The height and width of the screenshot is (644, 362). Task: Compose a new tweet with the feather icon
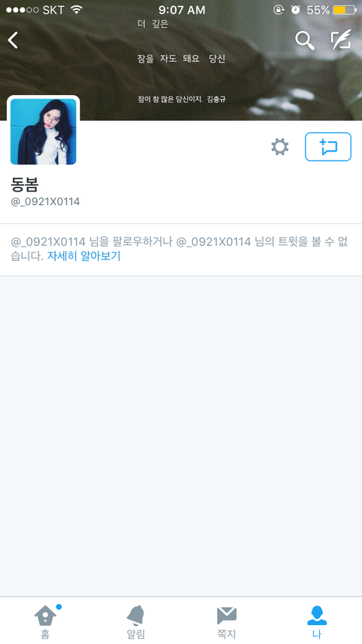point(341,40)
